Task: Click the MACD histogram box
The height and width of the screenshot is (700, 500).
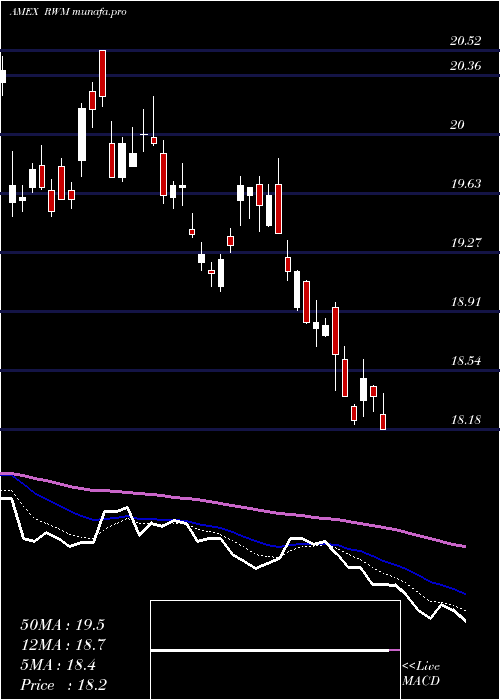Action: coord(275,650)
